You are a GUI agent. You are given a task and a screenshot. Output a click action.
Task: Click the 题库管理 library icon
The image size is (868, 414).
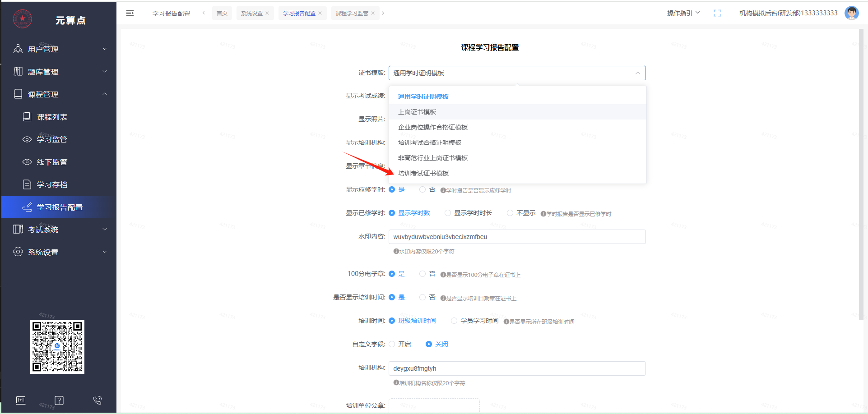(18, 71)
